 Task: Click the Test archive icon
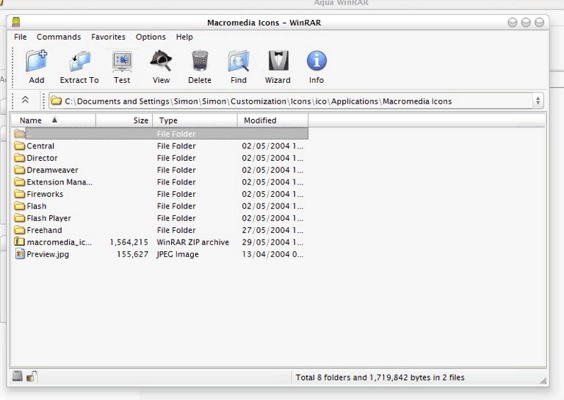[122, 62]
